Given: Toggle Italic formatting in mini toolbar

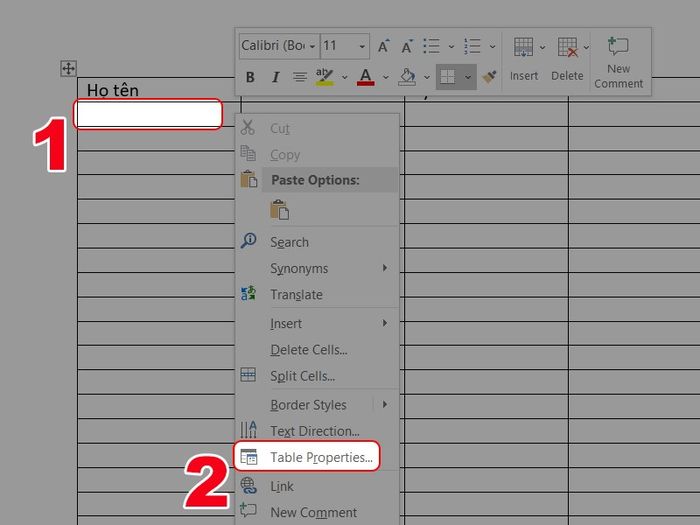Looking at the screenshot, I should 275,77.
